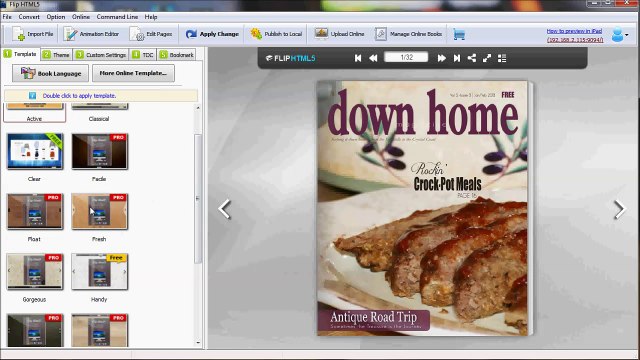Open the user account dropdown
640x360 pixels.
(x=620, y=35)
